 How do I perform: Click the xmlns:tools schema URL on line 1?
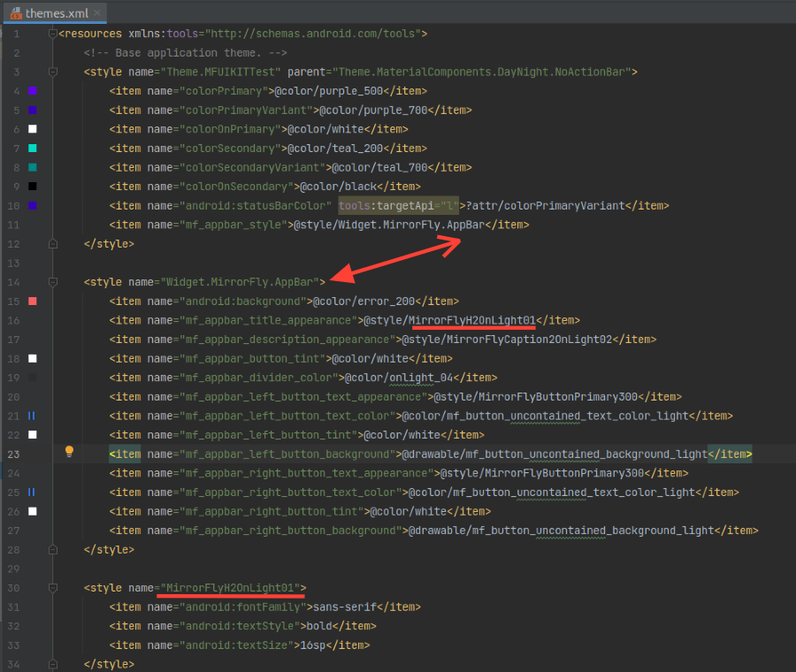(313, 34)
